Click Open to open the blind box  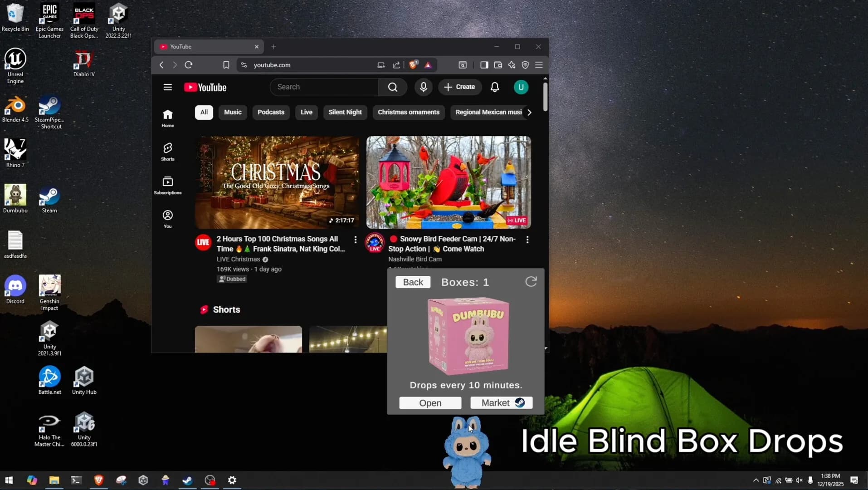click(x=430, y=403)
